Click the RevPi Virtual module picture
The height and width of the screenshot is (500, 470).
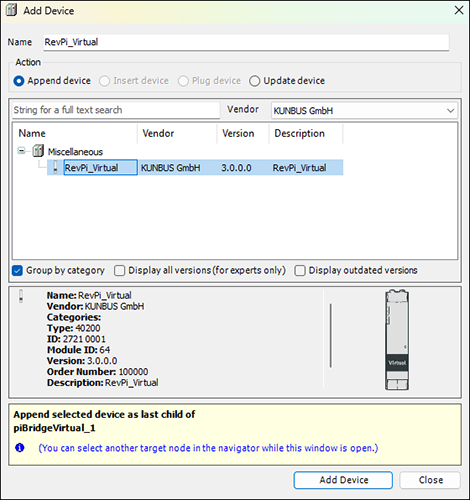[397, 340]
